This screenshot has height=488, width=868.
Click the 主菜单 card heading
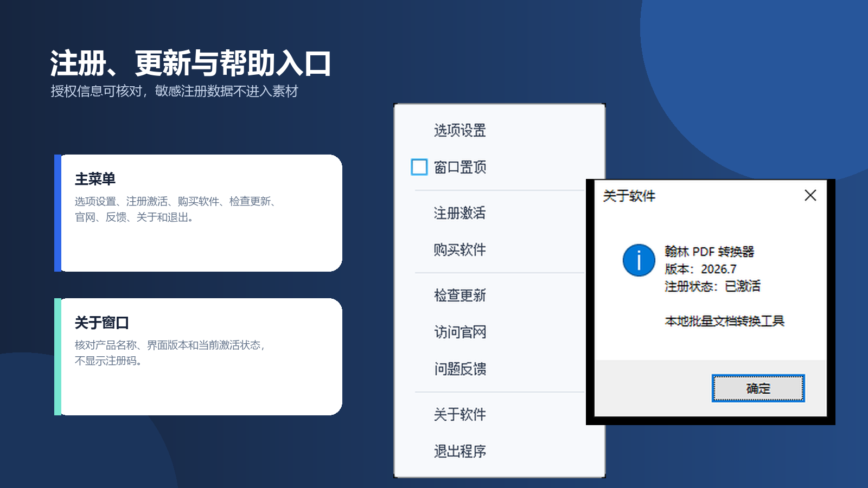tap(95, 179)
